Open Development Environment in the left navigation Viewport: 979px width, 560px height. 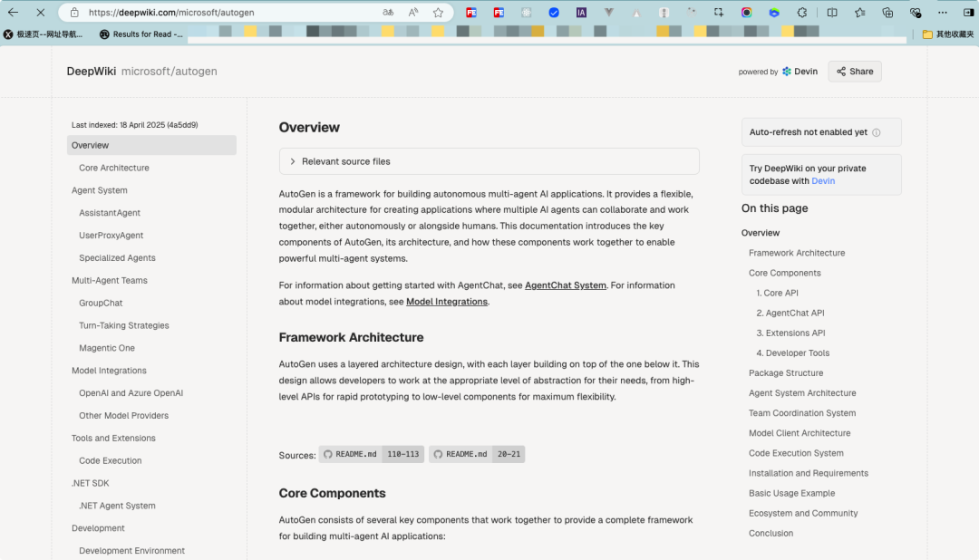131,551
